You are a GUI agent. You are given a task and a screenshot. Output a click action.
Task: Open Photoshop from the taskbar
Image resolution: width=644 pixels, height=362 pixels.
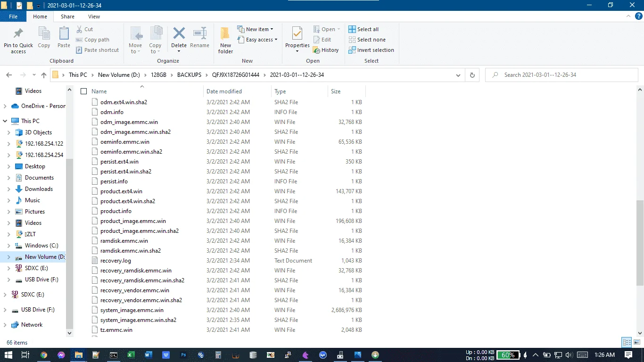point(183,354)
